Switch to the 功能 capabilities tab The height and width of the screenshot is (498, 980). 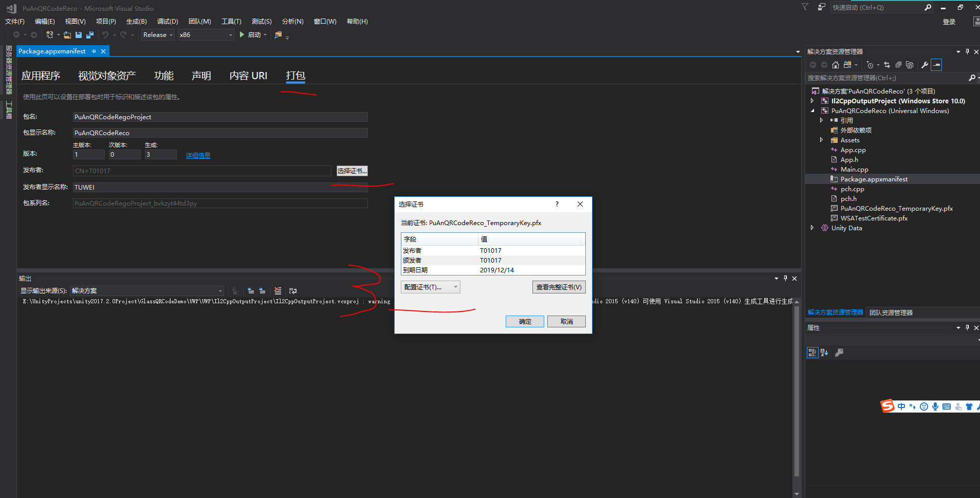pyautogui.click(x=164, y=76)
